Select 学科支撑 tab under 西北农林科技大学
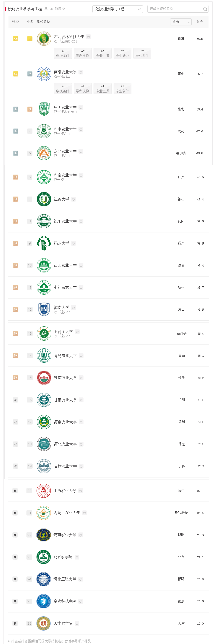The width and height of the screenshot is (213, 644). [83, 53]
